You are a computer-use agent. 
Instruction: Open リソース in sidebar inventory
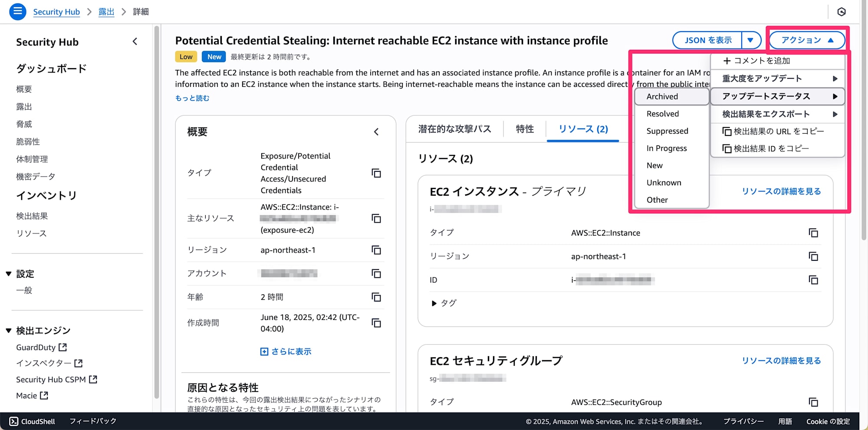click(31, 233)
